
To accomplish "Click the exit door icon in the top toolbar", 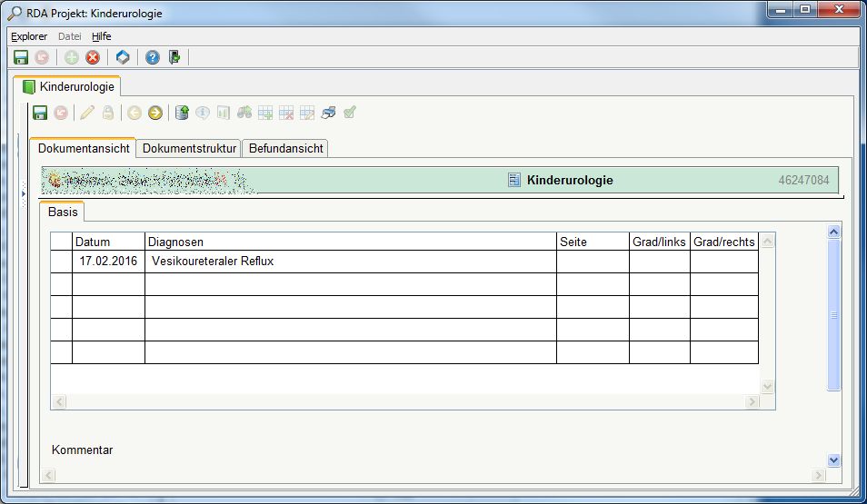I will point(174,57).
